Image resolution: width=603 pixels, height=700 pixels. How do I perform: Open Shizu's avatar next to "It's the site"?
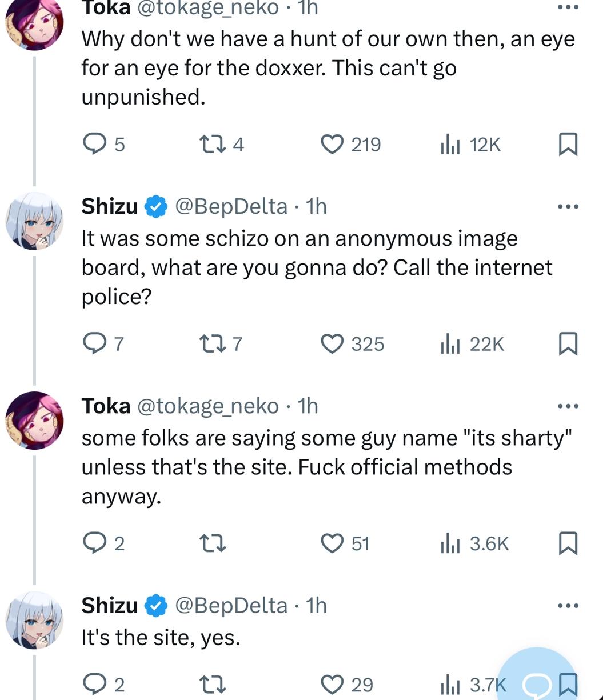click(x=34, y=621)
